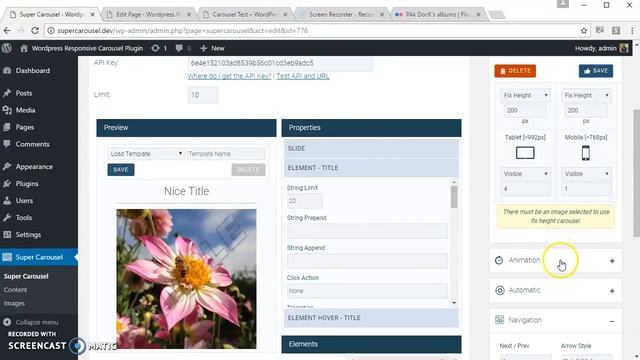640x360 pixels.
Task: Switch to Screen Recorder browser tab
Action: 341,14
